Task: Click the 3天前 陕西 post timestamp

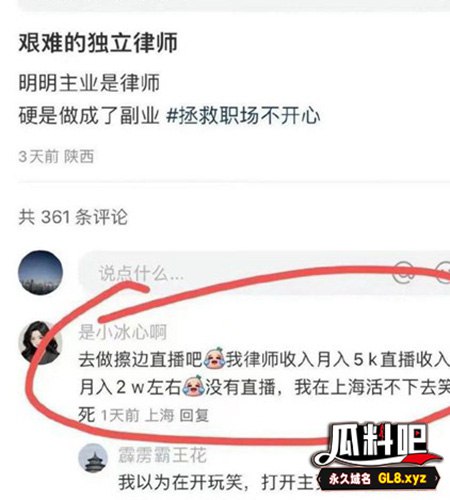Action: click(x=56, y=157)
